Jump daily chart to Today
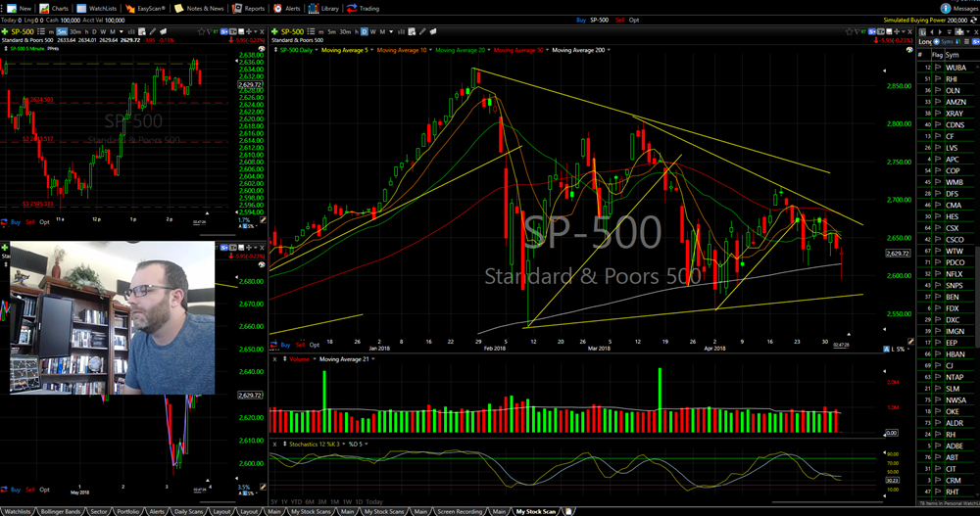 pyautogui.click(x=374, y=501)
